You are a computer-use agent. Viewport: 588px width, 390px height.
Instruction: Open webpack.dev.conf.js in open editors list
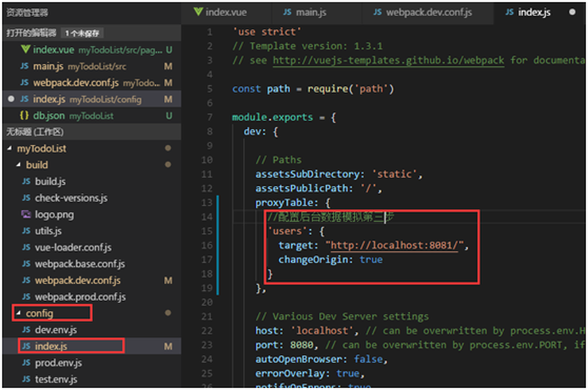click(x=92, y=83)
